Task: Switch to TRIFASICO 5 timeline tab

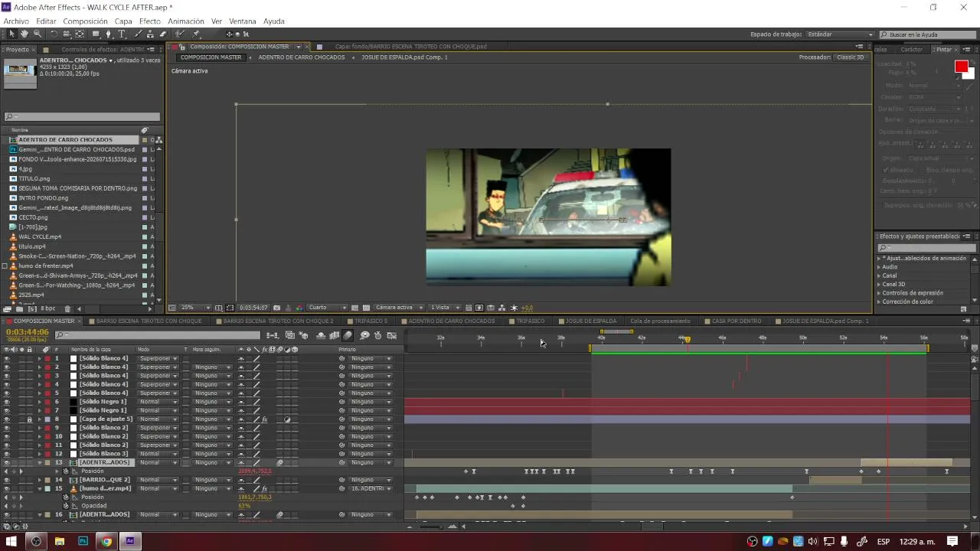Action: coord(371,321)
